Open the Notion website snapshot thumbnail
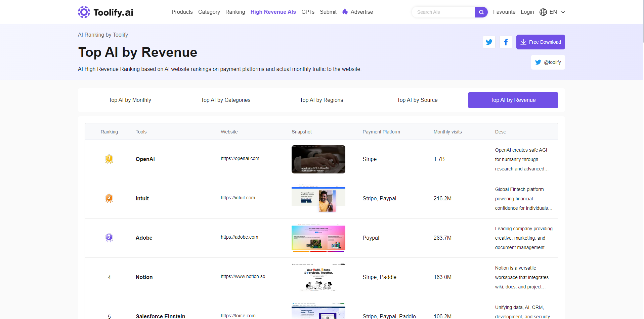This screenshot has height=319, width=644. (318, 277)
